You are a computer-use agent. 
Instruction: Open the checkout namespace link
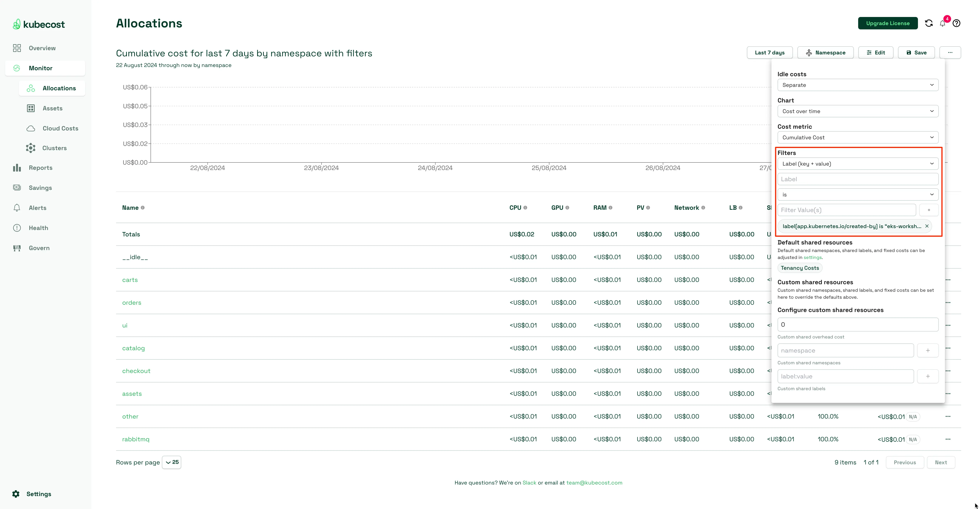point(136,371)
